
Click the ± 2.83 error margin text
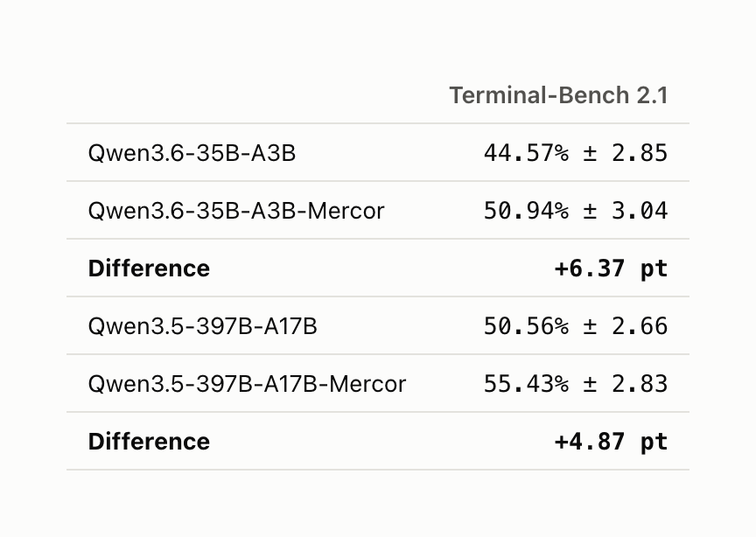[626, 384]
